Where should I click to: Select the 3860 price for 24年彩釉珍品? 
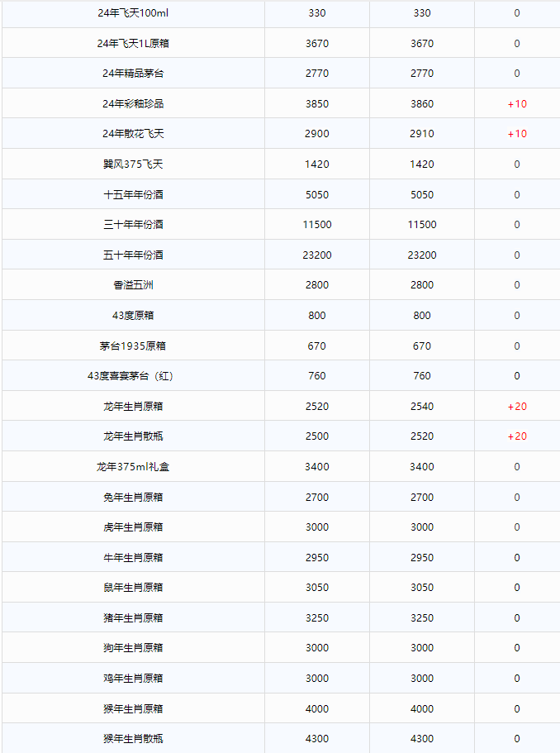point(421,104)
